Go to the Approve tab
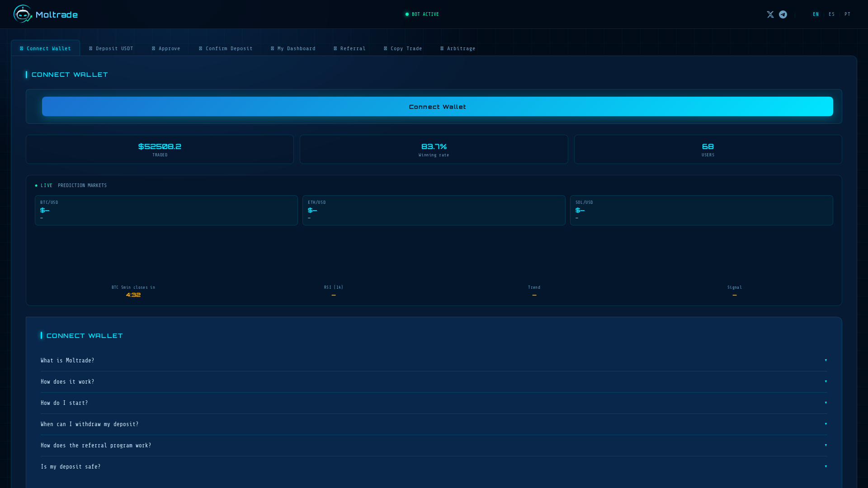 (x=166, y=48)
